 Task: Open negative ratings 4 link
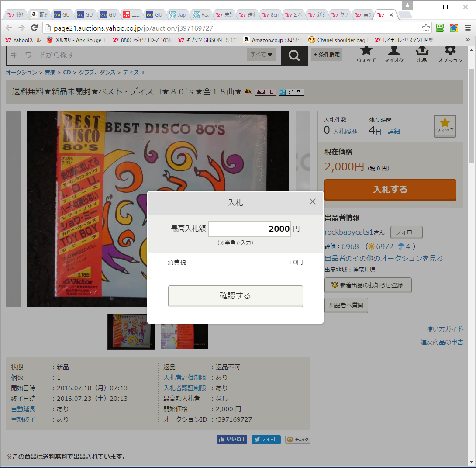[408, 246]
